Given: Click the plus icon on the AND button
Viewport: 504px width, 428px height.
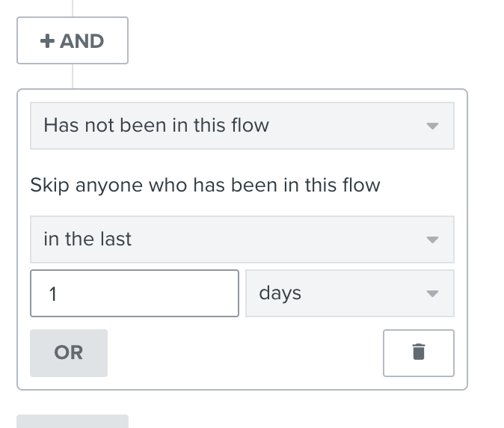Looking at the screenshot, I should pyautogui.click(x=47, y=41).
